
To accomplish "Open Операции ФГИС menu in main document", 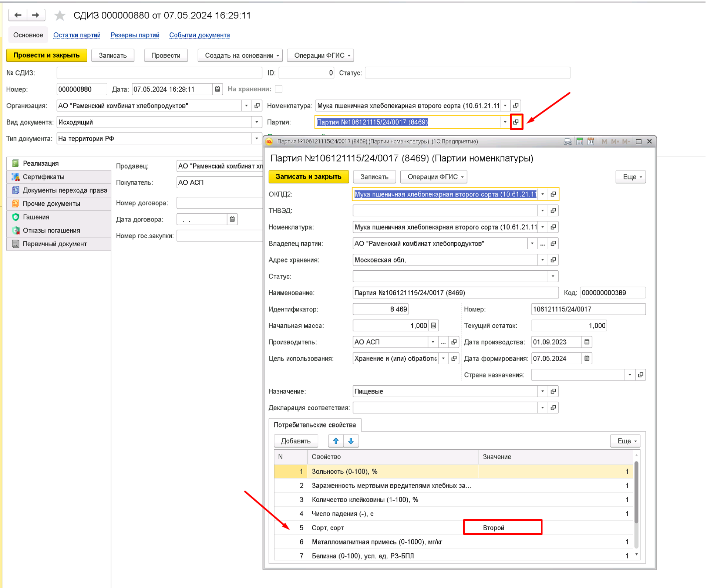I will pyautogui.click(x=320, y=55).
